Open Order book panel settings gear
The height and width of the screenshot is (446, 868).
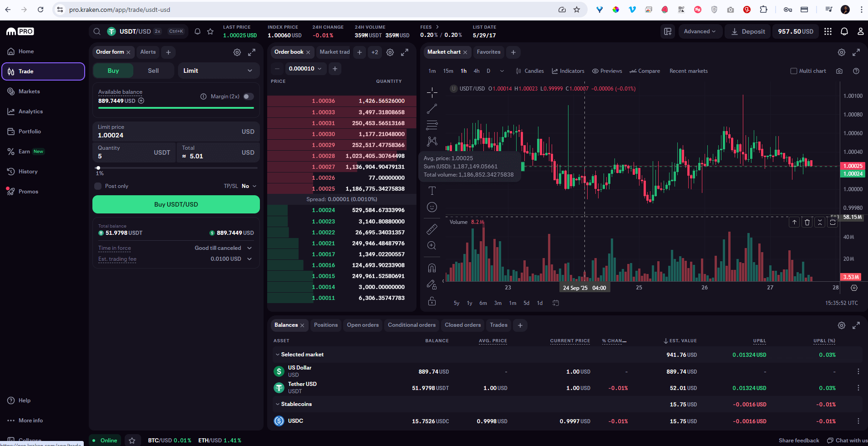390,52
